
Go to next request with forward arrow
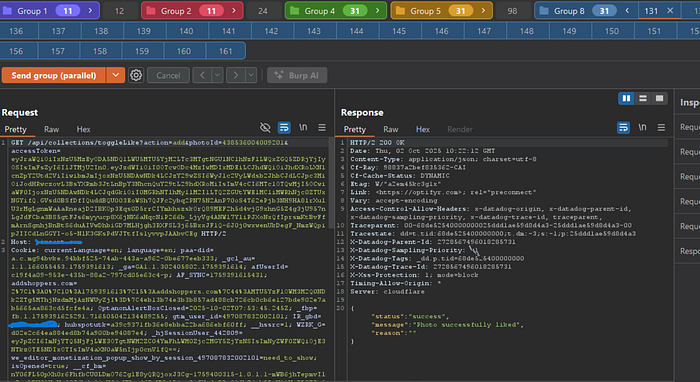pos(236,75)
